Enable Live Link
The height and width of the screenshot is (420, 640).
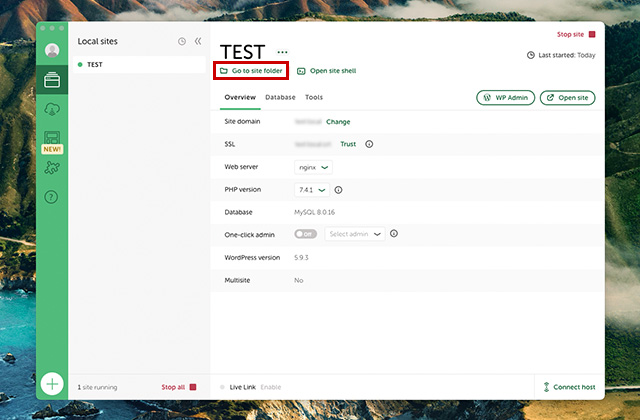tap(271, 387)
